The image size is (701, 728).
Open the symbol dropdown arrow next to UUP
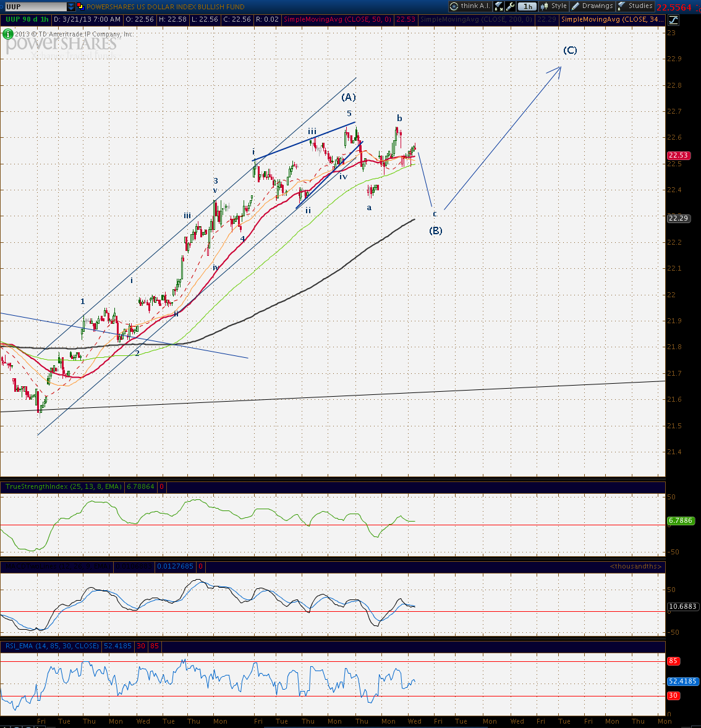point(70,7)
